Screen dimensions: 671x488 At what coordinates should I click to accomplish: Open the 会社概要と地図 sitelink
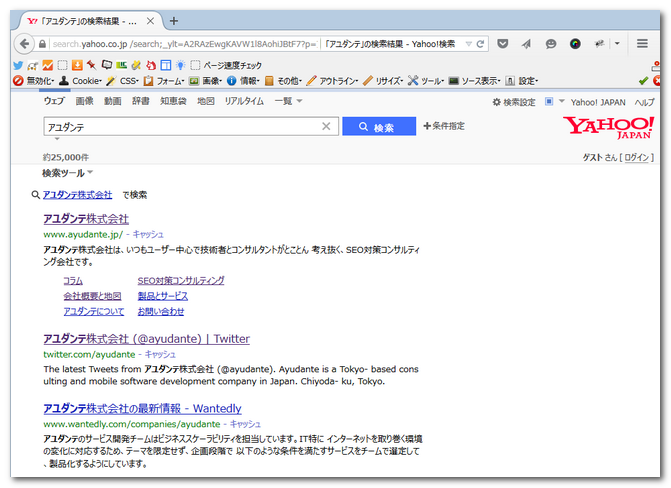92,296
